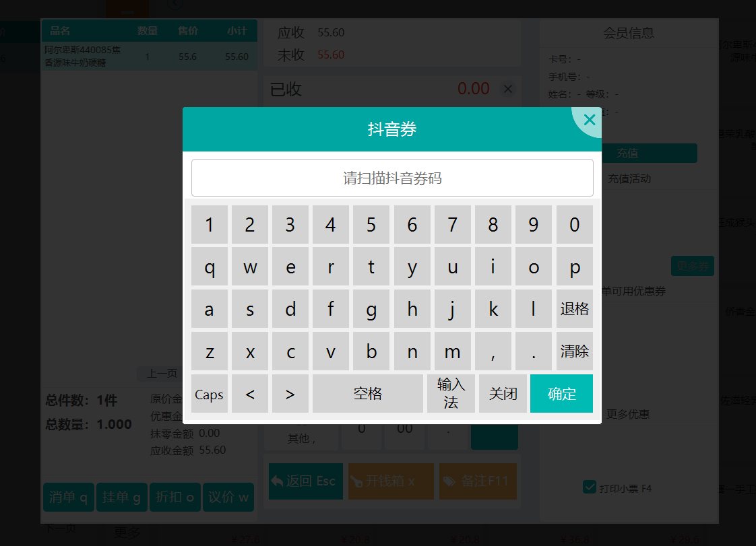Tap the letter y key
756x546 pixels.
412,267
